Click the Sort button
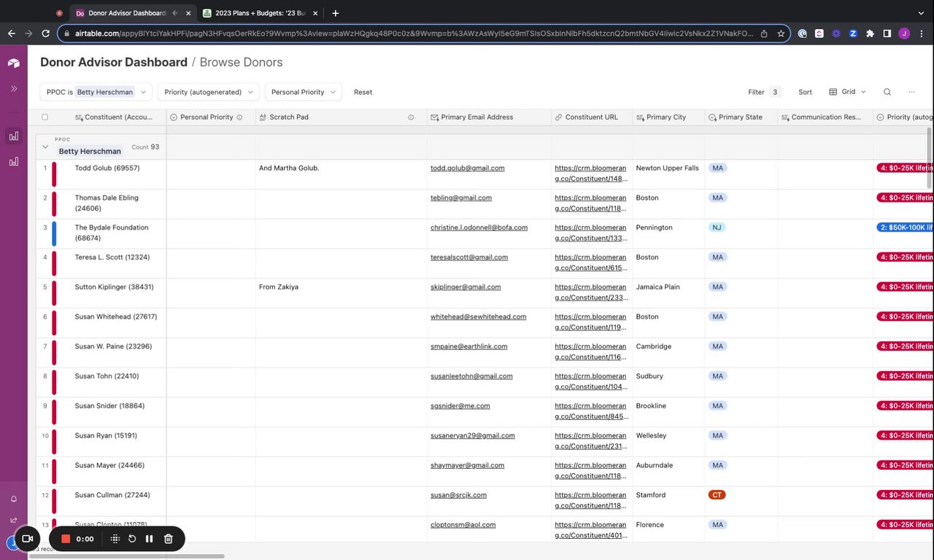This screenshot has width=934, height=560. pyautogui.click(x=805, y=92)
